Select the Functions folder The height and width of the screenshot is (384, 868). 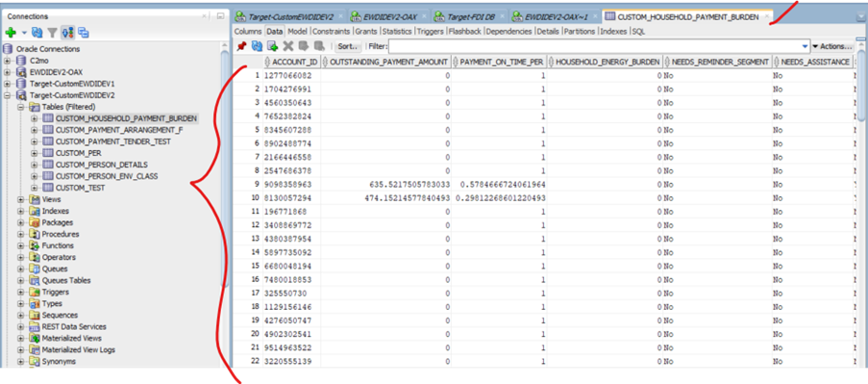click(x=58, y=245)
